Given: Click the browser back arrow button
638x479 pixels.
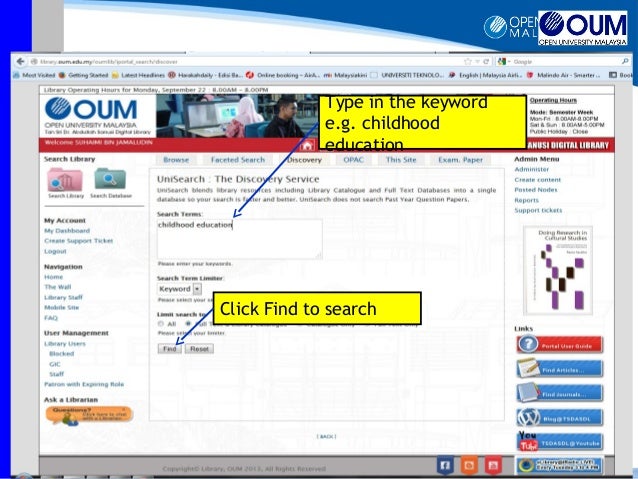Looking at the screenshot, I should coord(20,61).
